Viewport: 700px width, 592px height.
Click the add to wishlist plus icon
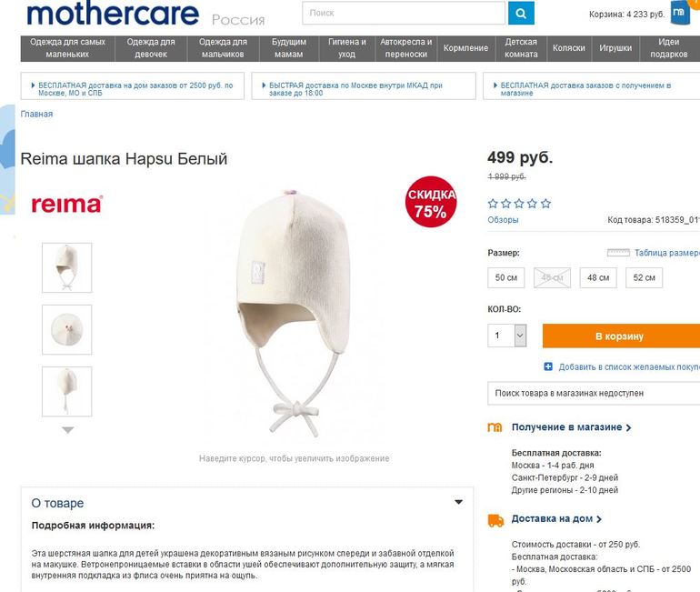[548, 366]
